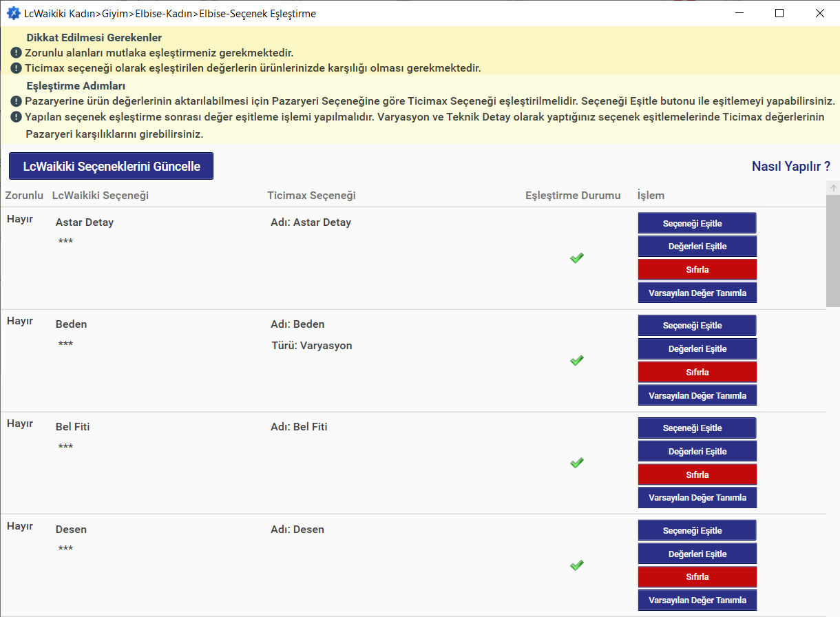Image resolution: width=840 pixels, height=617 pixels.
Task: Click Değerleri Eşitle for Astar Detay row
Action: 697,247
